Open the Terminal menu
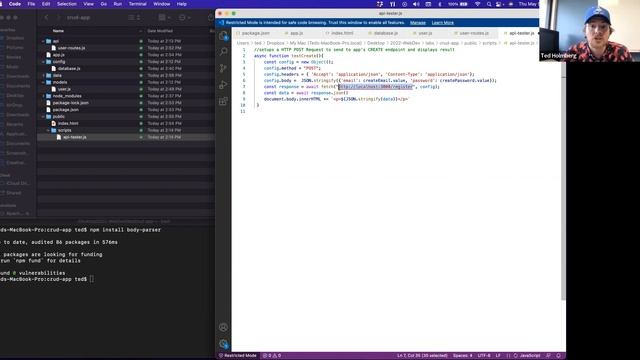The height and width of the screenshot is (360, 640). tap(138, 4)
